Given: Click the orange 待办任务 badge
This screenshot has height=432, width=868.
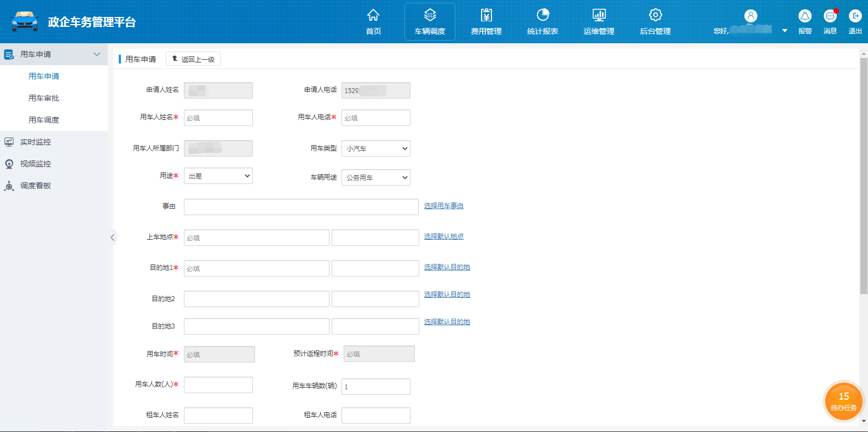Looking at the screenshot, I should (843, 401).
